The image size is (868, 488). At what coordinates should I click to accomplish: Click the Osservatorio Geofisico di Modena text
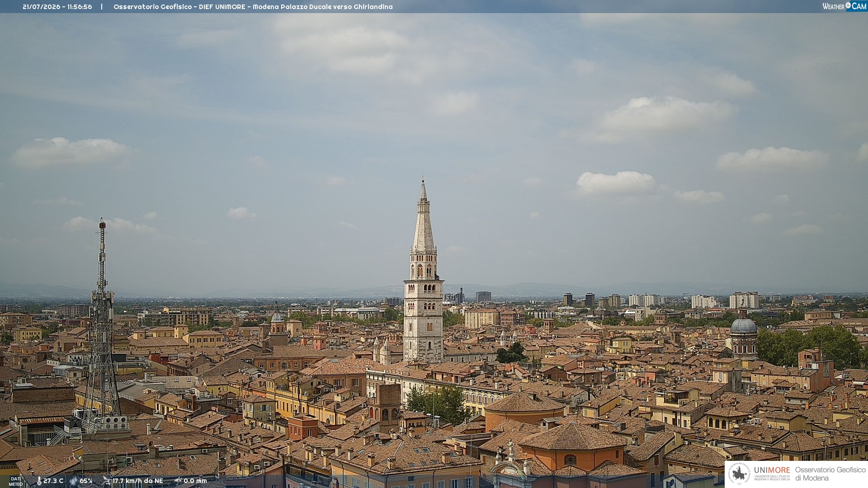coord(830,474)
